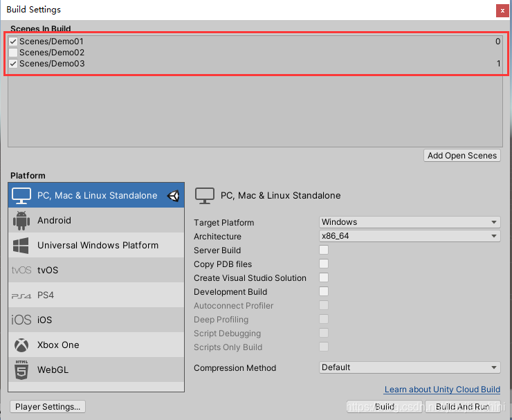Click build index 0 of Demo01
This screenshot has height=420, width=512.
pyautogui.click(x=497, y=42)
